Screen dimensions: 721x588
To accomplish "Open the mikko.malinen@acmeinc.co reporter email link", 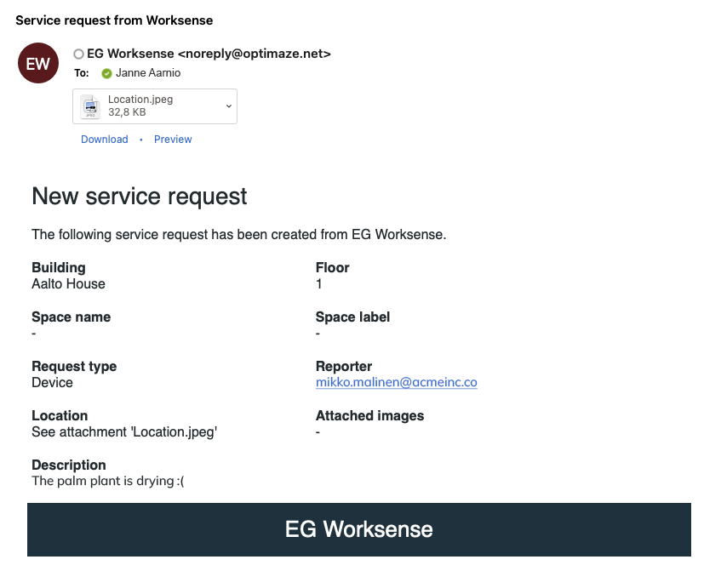I will [x=396, y=383].
